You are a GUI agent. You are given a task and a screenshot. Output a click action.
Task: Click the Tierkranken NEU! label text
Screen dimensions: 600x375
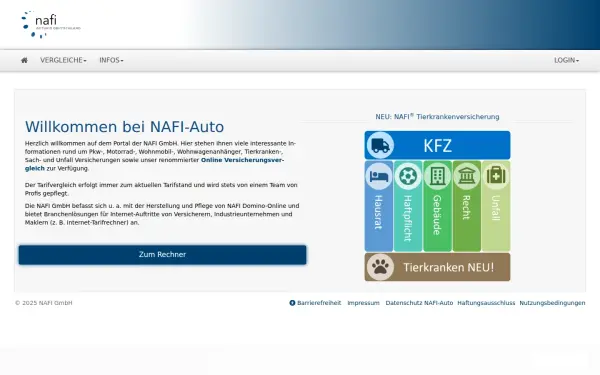[x=448, y=267]
